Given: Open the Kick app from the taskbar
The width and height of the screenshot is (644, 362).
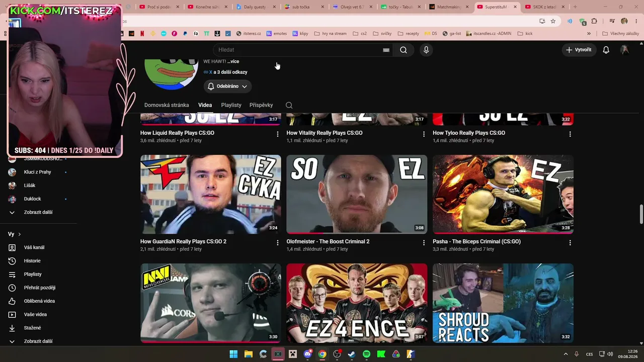Looking at the screenshot, I should [x=381, y=354].
